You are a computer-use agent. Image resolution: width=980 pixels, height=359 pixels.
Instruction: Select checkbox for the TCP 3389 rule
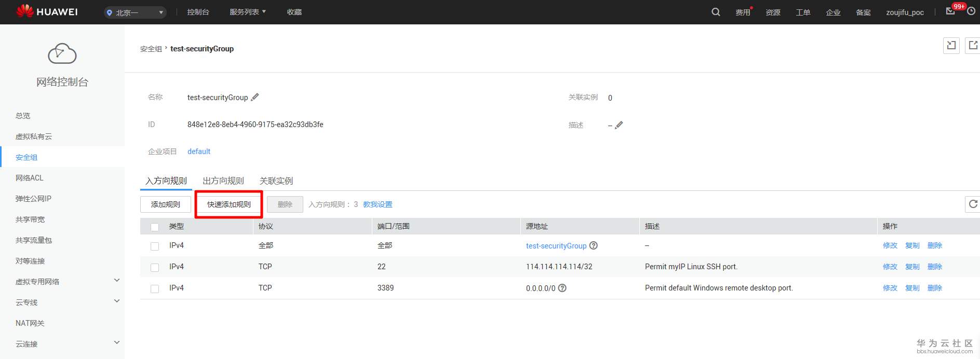[155, 288]
